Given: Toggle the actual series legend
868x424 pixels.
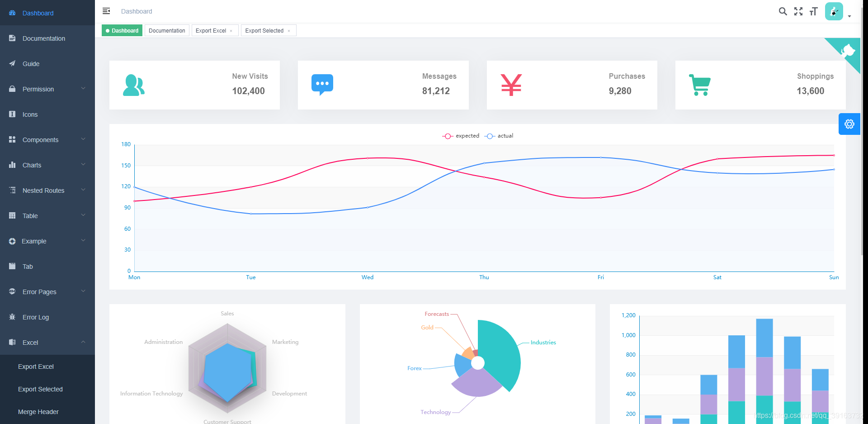Looking at the screenshot, I should 499,136.
